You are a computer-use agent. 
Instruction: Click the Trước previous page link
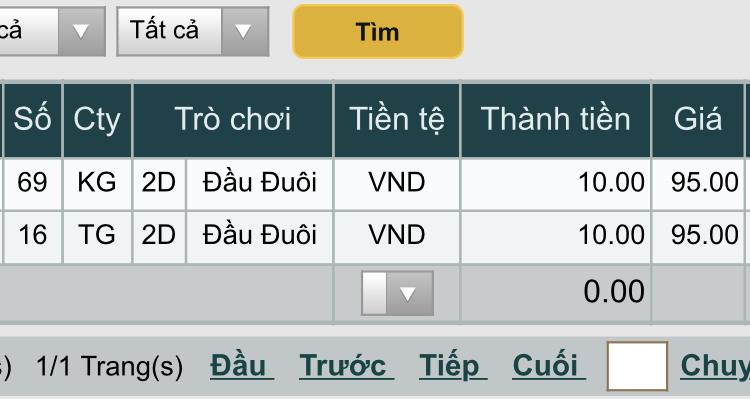[x=346, y=366]
